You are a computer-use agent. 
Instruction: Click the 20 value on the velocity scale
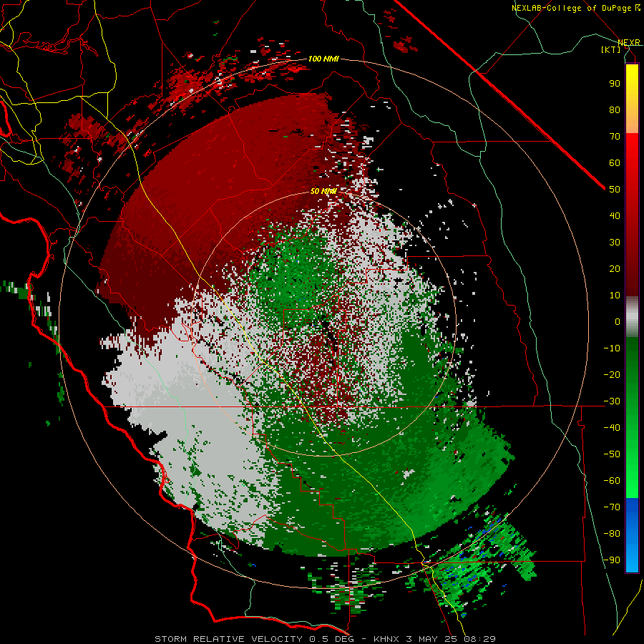tap(615, 268)
